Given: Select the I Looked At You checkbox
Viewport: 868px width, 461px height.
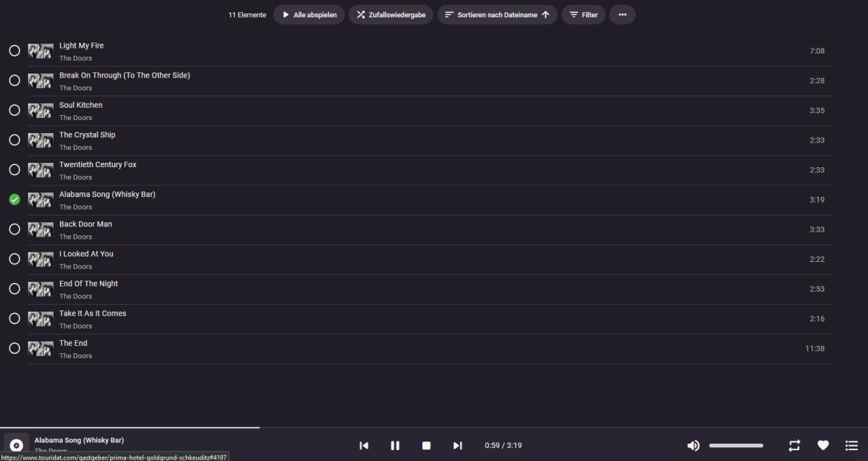Looking at the screenshot, I should (14, 259).
